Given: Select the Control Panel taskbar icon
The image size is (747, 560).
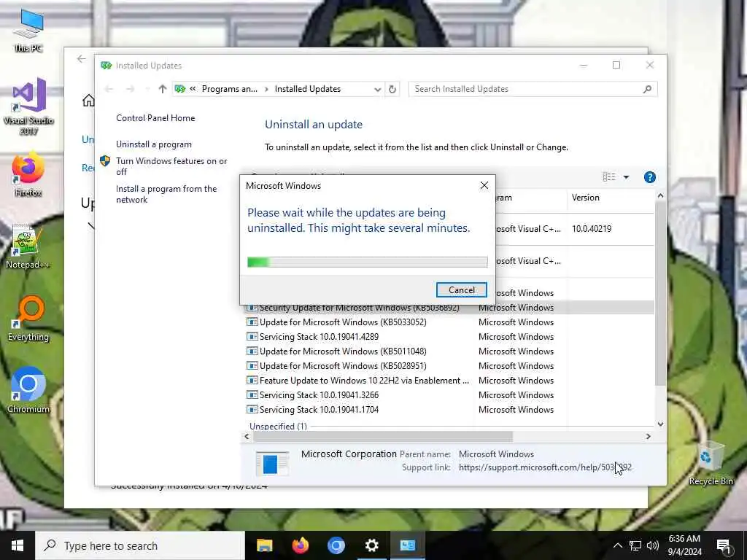Looking at the screenshot, I should 407,545.
